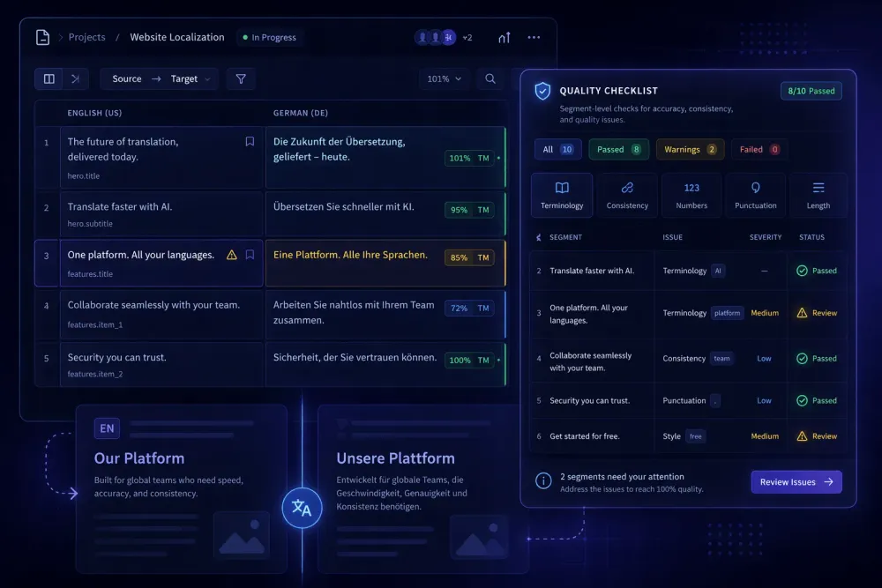
Task: Expand the 101% zoom dropdown
Action: click(445, 78)
